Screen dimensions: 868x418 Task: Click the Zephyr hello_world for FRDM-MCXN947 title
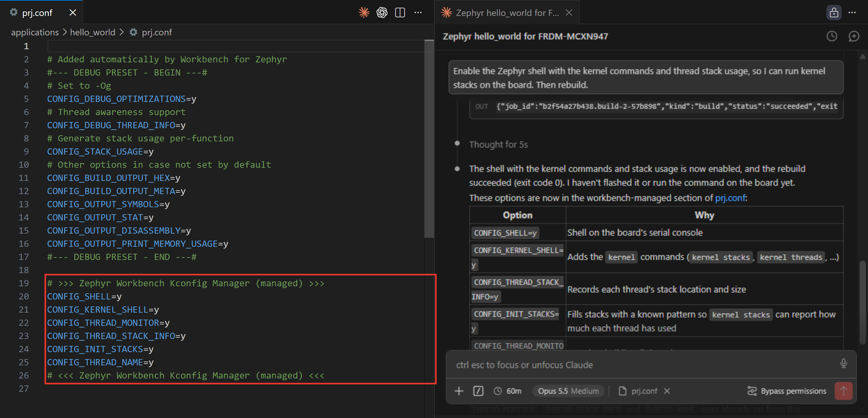point(525,36)
